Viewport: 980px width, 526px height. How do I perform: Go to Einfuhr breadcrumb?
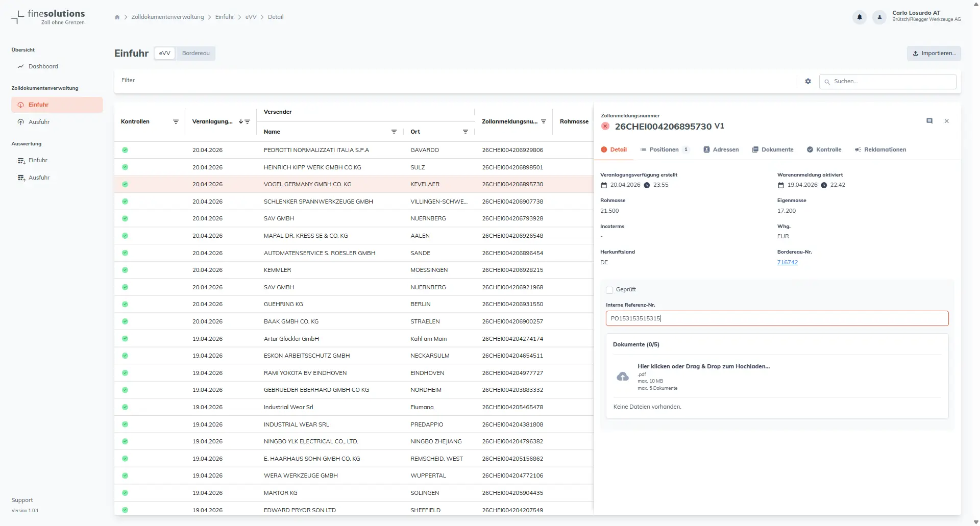click(225, 17)
